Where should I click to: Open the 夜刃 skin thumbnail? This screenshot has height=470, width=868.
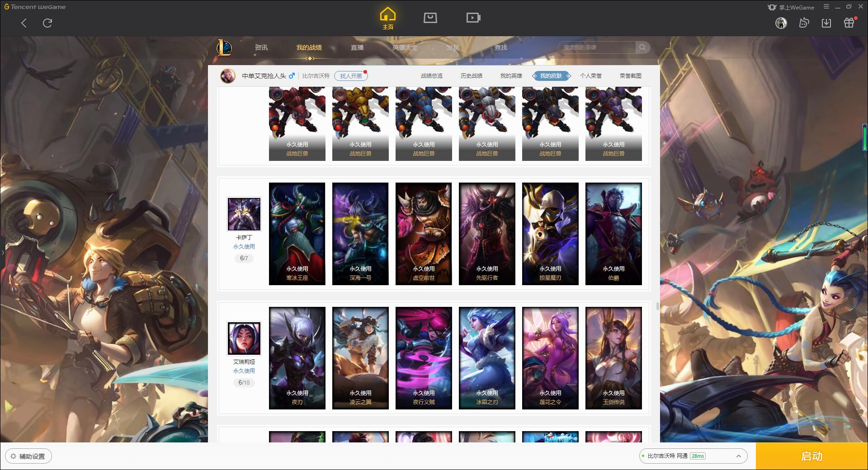[297, 358]
